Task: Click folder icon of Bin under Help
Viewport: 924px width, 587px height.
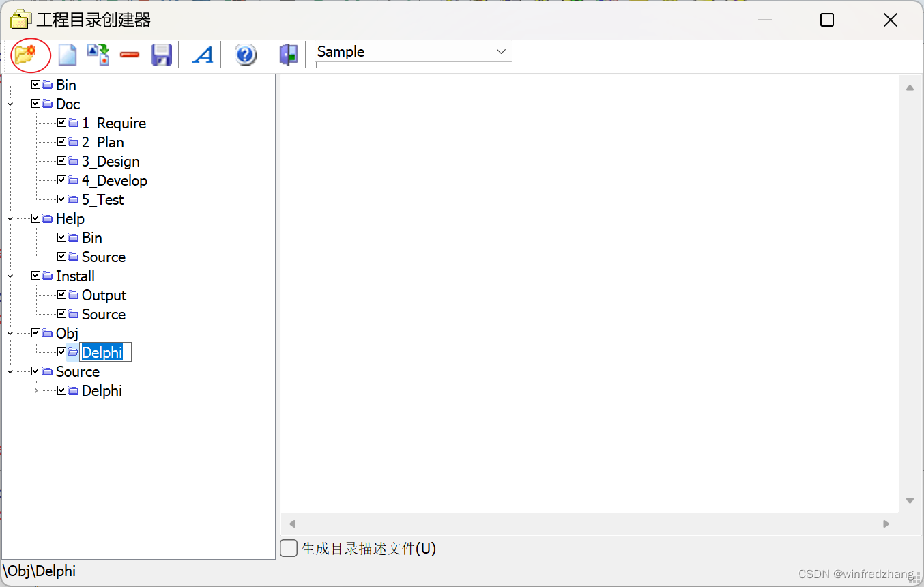Action: tap(73, 238)
